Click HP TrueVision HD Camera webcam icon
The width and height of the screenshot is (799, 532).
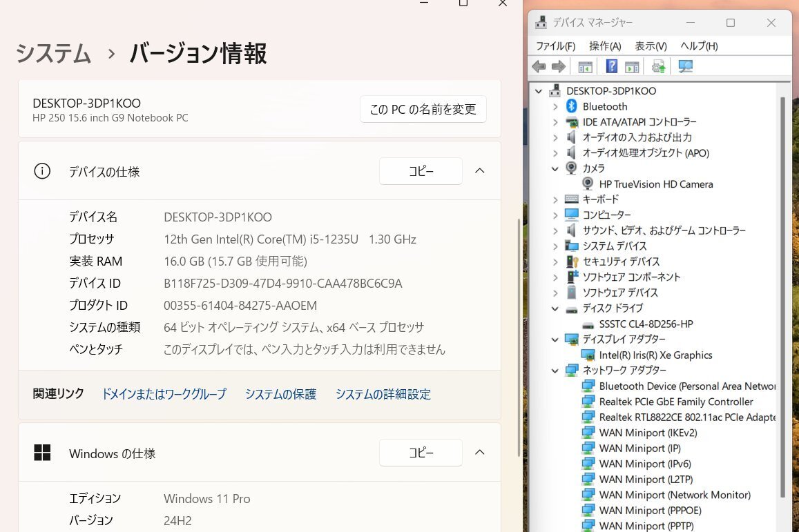(x=588, y=184)
